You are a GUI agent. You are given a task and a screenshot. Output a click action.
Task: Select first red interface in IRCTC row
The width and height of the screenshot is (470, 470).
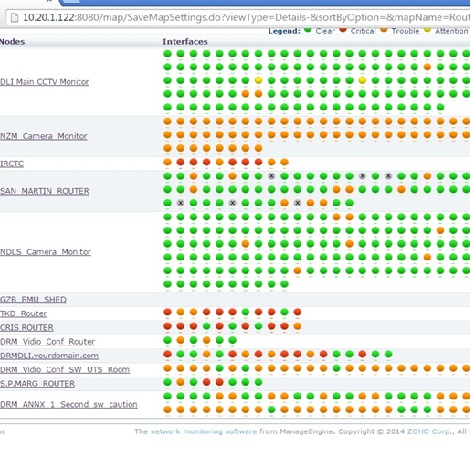point(180,162)
